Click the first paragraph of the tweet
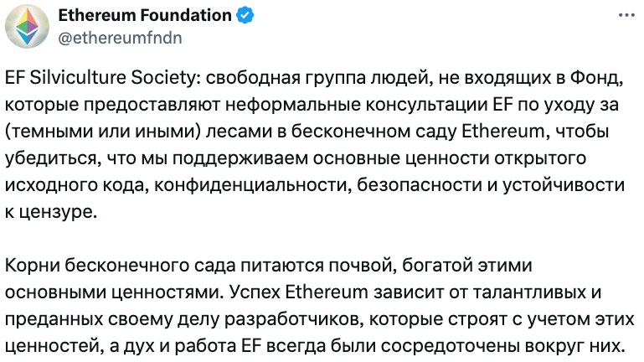644x362 pixels. [315, 145]
